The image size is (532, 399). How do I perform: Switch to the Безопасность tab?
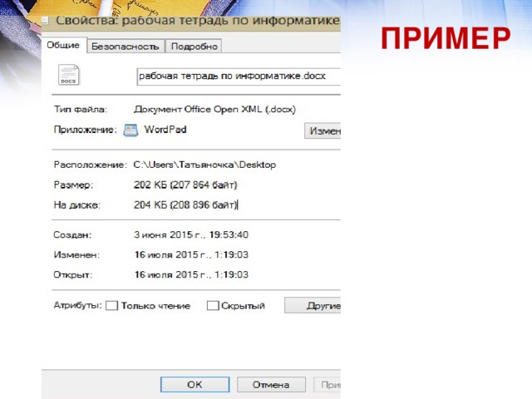click(x=126, y=47)
